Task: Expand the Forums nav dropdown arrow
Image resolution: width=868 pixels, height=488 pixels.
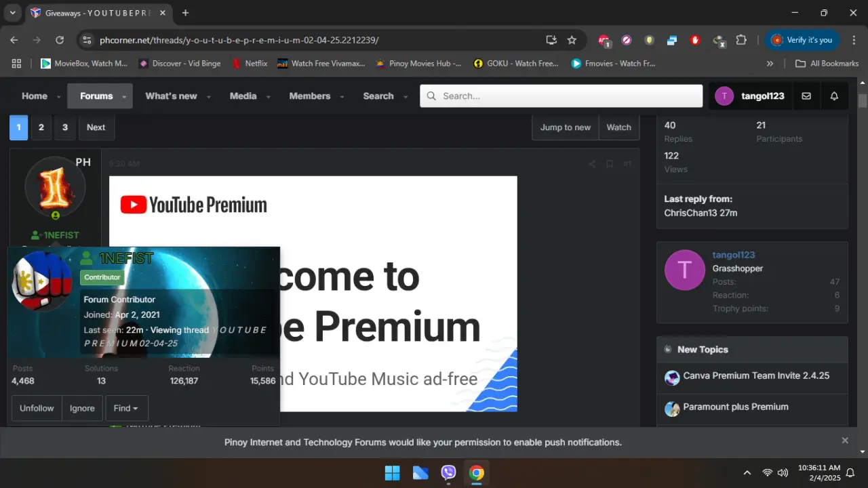Action: [124, 97]
